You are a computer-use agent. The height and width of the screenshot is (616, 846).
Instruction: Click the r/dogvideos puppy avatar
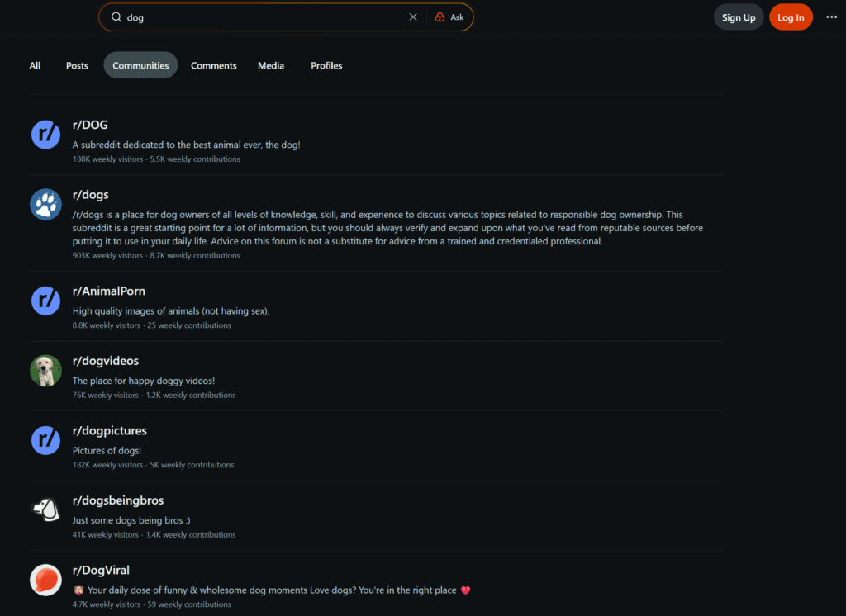click(46, 371)
